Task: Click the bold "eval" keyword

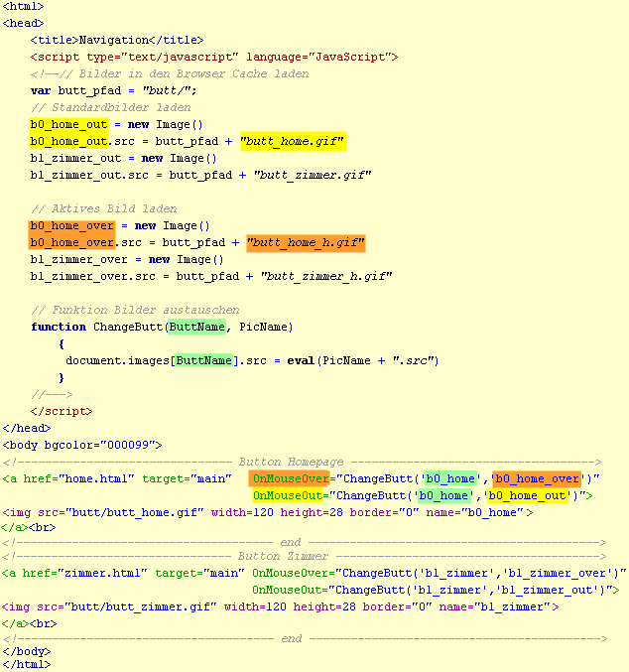Action: click(301, 361)
